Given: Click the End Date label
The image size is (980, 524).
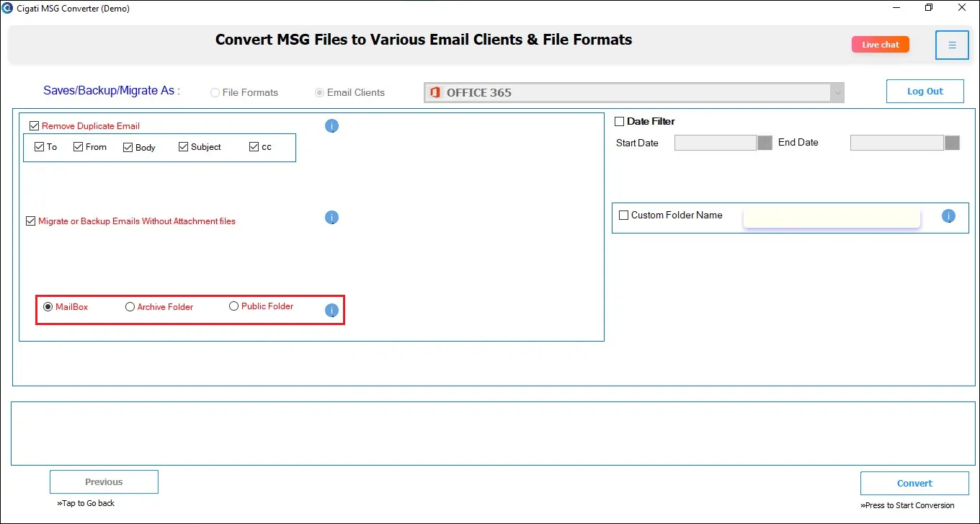Looking at the screenshot, I should (x=798, y=143).
